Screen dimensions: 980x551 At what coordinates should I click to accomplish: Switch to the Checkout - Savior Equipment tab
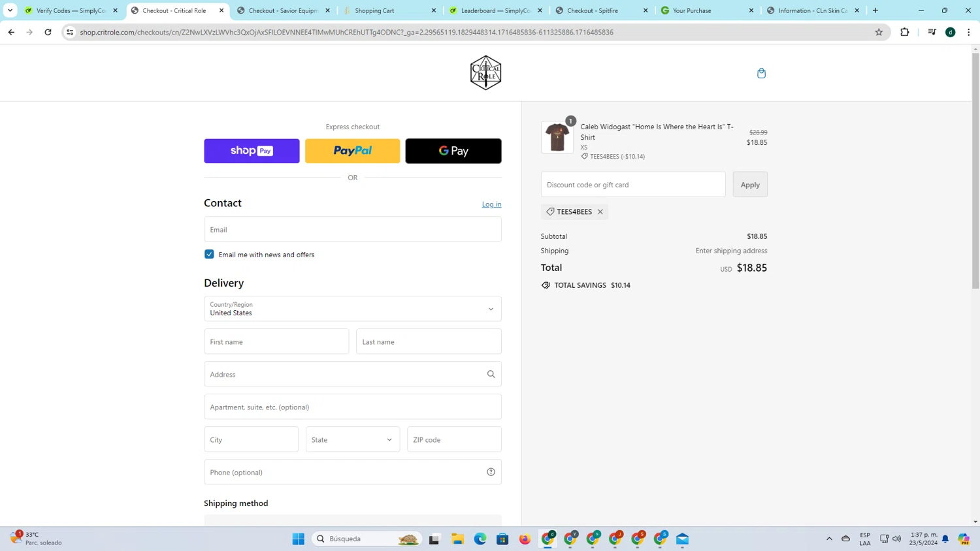284,10
